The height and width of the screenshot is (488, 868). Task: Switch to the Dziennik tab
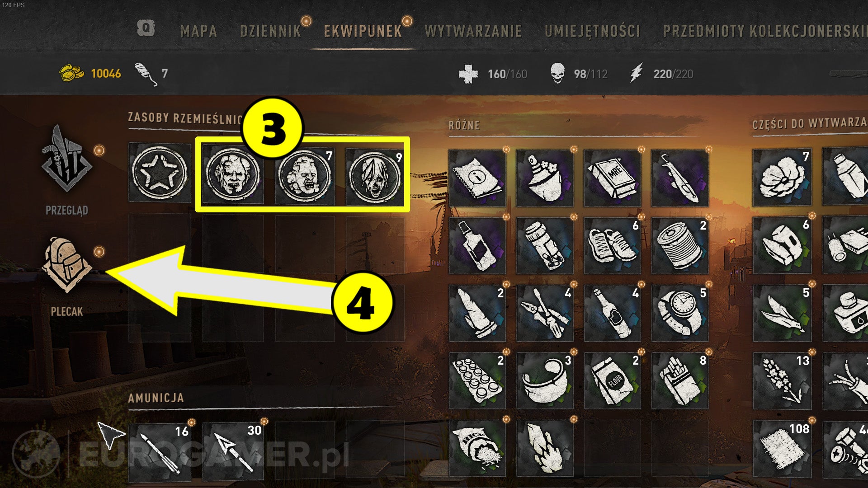pos(270,31)
